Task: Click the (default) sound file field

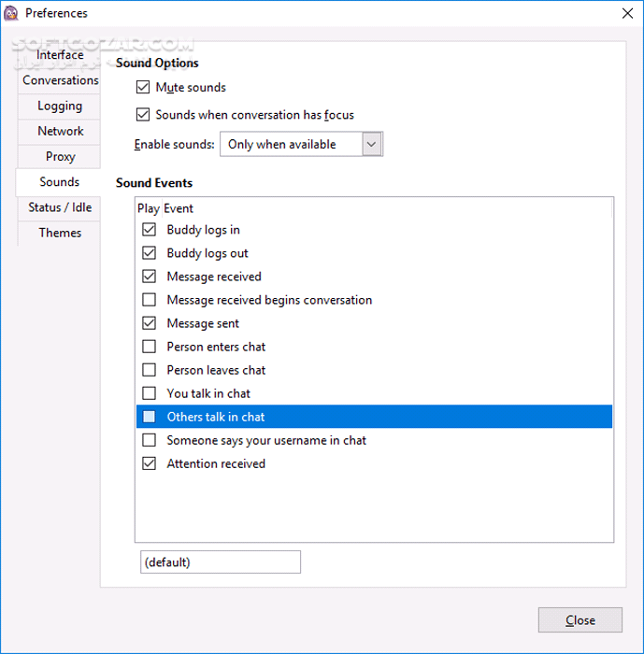Action: coord(220,562)
